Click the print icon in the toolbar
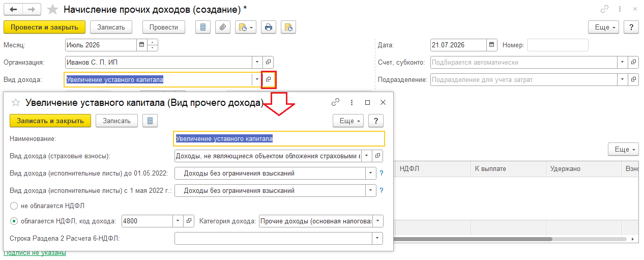This screenshot has width=644, height=260. [x=269, y=27]
